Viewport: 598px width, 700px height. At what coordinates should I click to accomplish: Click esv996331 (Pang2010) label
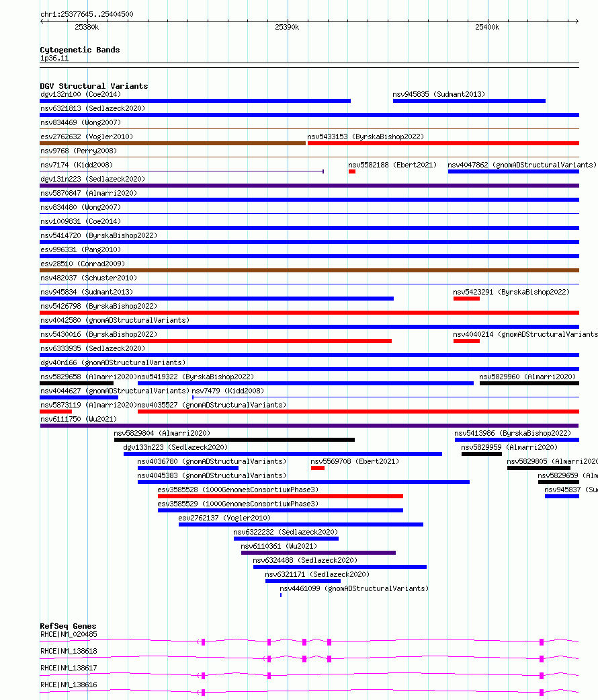pyautogui.click(x=81, y=249)
